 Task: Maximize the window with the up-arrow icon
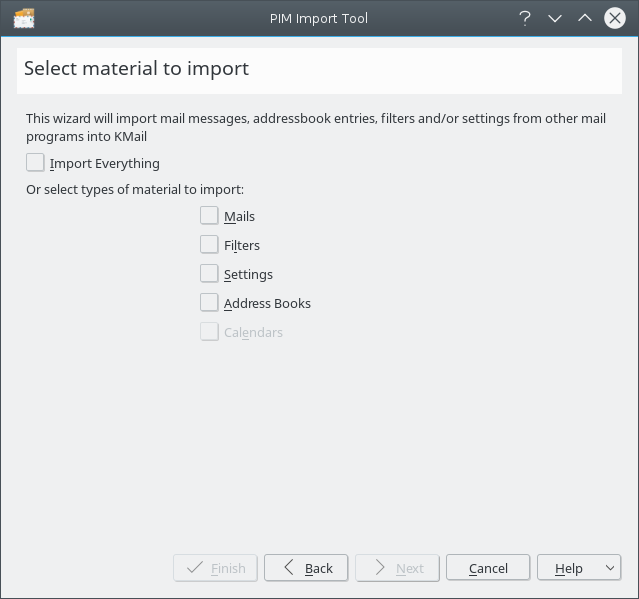click(x=585, y=18)
